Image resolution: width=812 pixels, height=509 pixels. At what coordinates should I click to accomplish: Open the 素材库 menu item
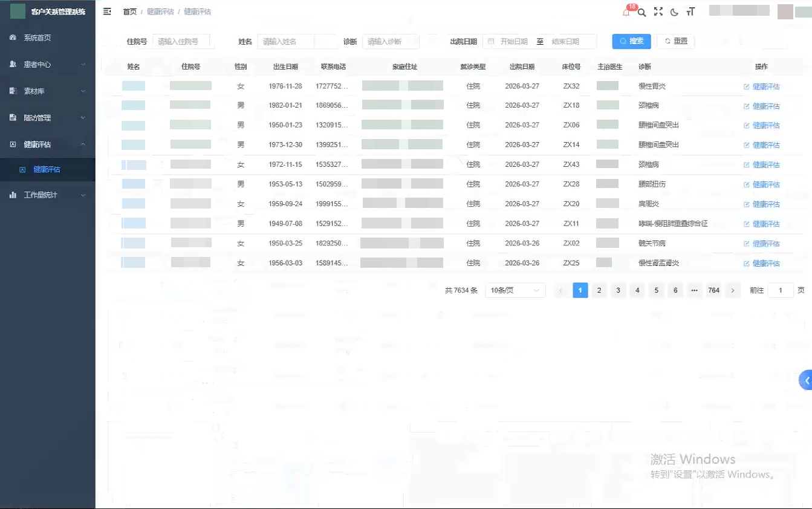click(47, 91)
